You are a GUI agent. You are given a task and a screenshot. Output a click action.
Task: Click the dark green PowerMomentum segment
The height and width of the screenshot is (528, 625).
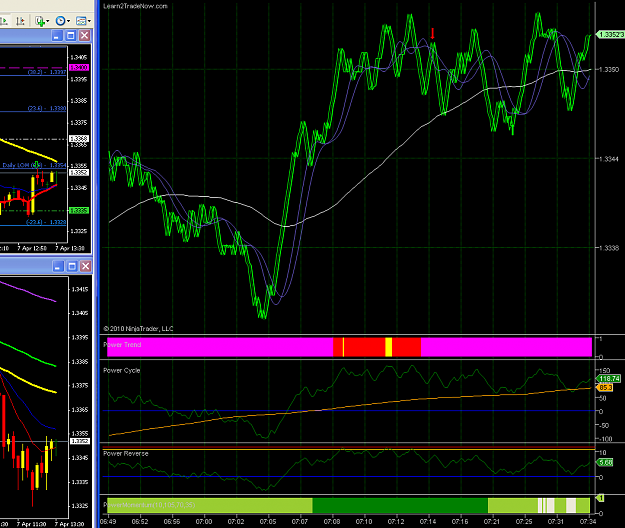[x=400, y=505]
